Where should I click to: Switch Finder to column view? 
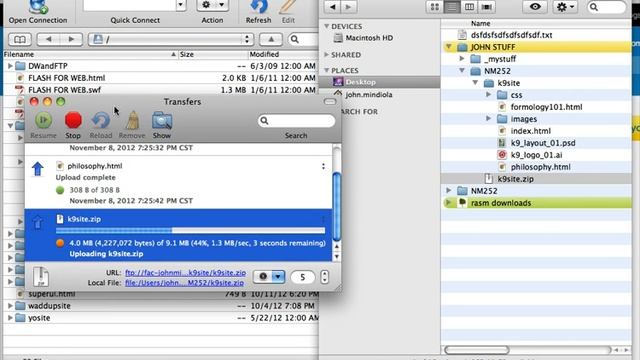[469, 7]
